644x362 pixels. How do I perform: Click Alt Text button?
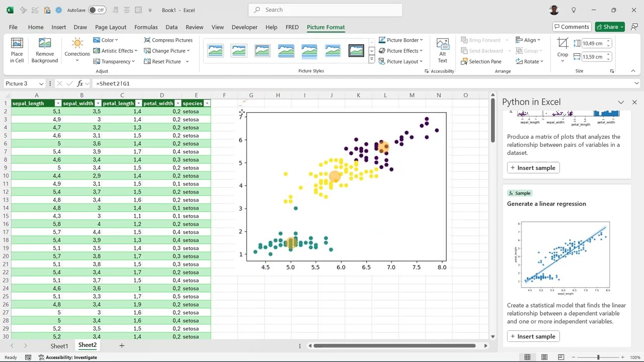[442, 50]
